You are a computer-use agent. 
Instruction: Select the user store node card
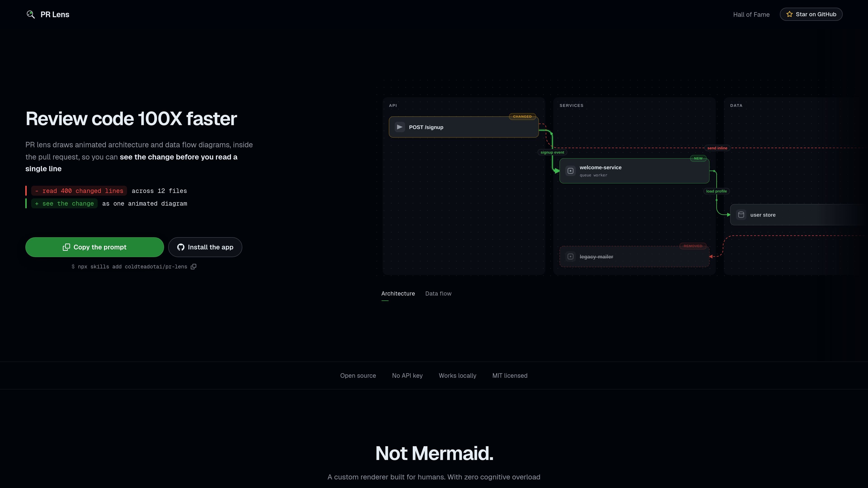coord(799,215)
